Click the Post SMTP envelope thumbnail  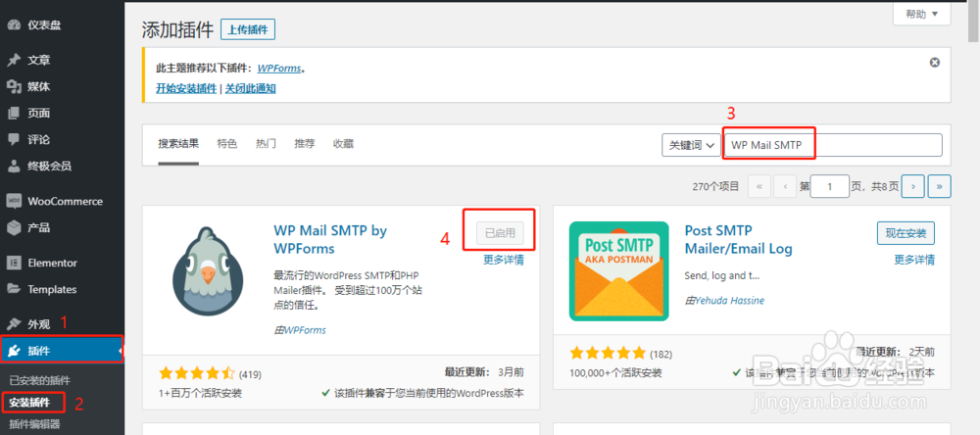point(618,271)
